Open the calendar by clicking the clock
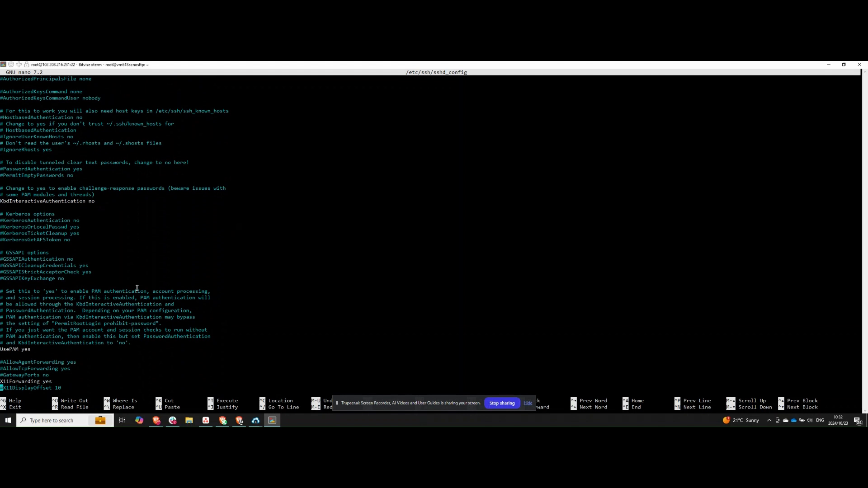The height and width of the screenshot is (488, 868). pyautogui.click(x=838, y=420)
